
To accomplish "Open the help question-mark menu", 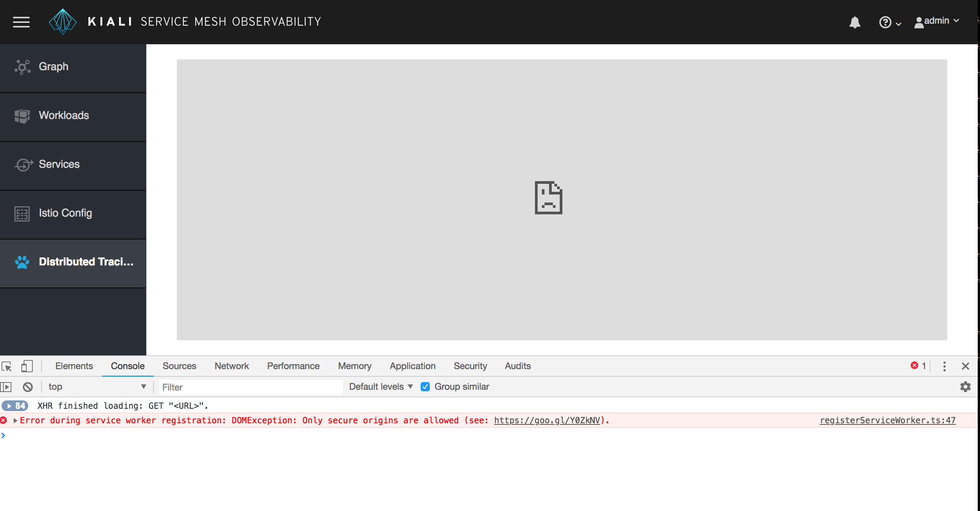I will [890, 22].
